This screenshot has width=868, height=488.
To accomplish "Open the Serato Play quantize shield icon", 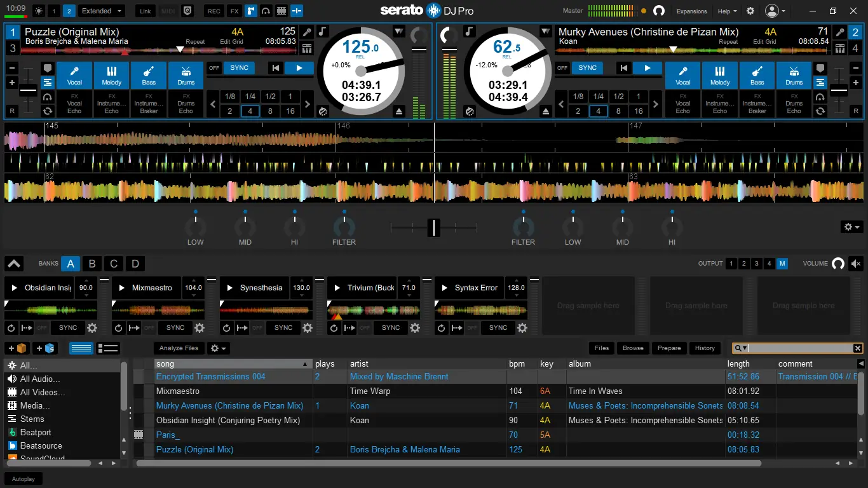I will click(x=187, y=11).
